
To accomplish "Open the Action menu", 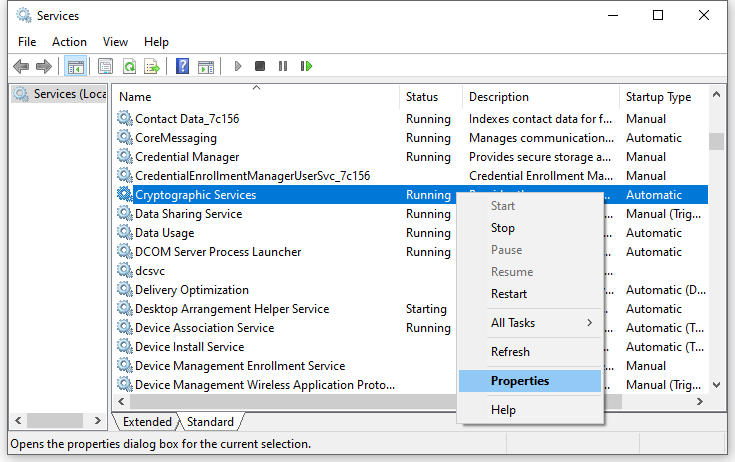I will 69,42.
